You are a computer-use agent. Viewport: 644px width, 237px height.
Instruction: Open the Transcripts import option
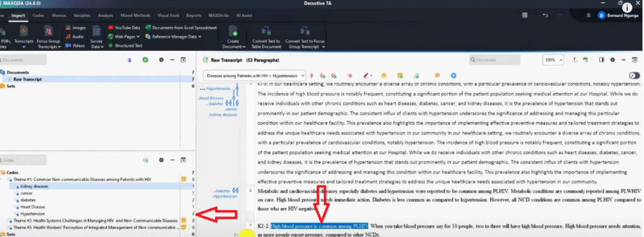[x=24, y=36]
